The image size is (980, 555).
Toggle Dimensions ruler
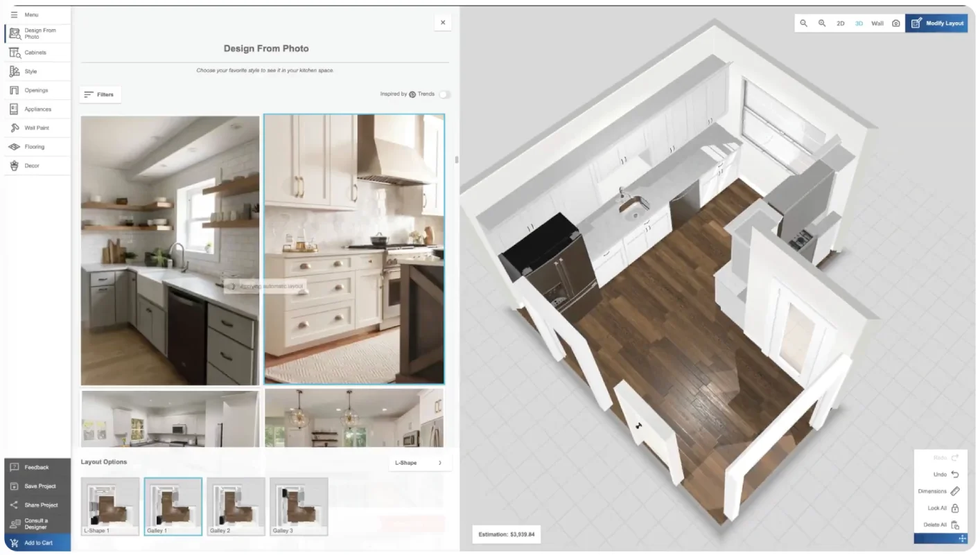click(939, 491)
